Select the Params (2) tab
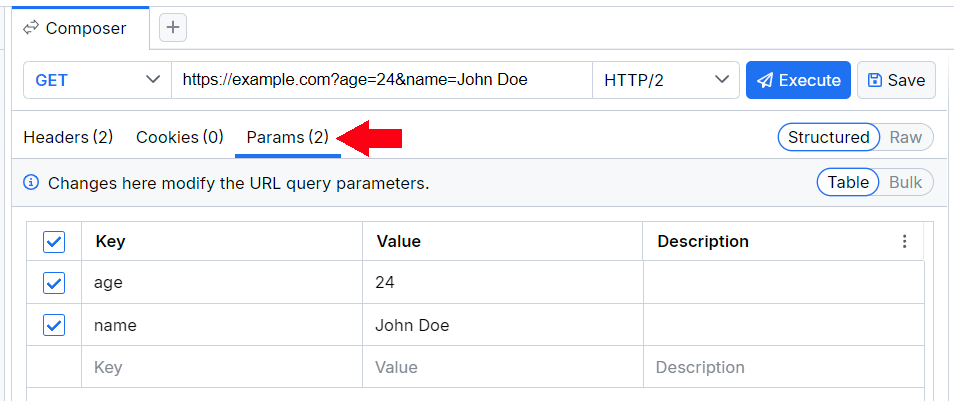Screen dimensions: 954x401 coord(288,137)
